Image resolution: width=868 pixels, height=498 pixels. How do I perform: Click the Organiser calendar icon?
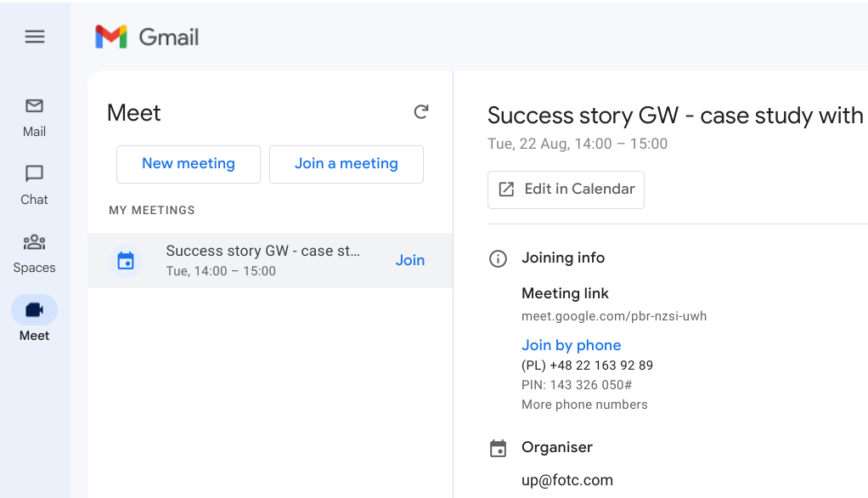pos(498,448)
